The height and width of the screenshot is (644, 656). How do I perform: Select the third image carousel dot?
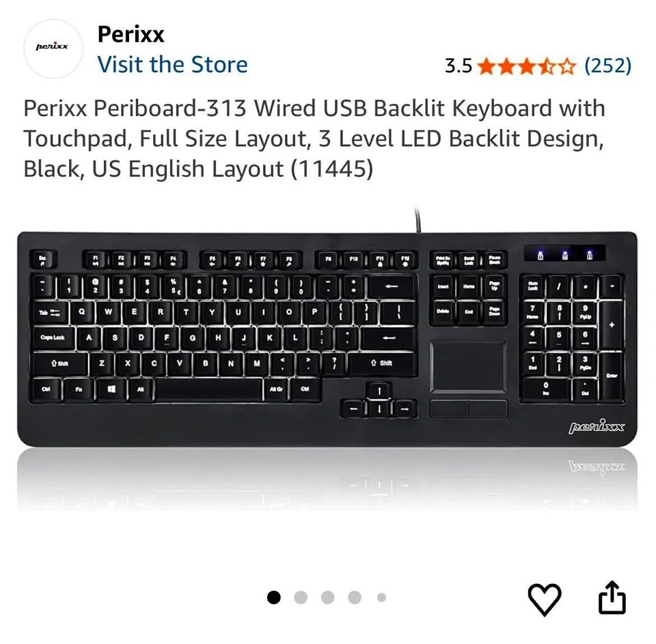327,597
